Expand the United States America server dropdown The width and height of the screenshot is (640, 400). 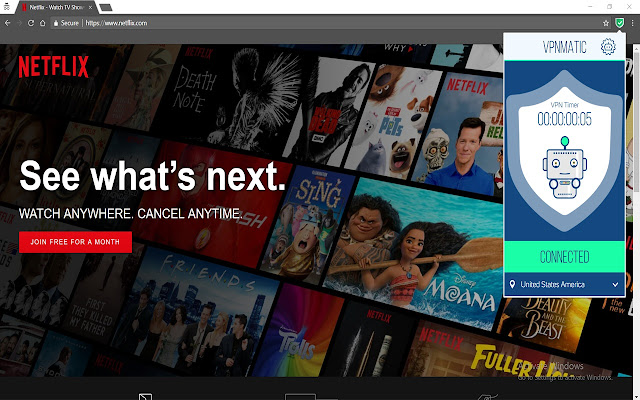point(564,284)
